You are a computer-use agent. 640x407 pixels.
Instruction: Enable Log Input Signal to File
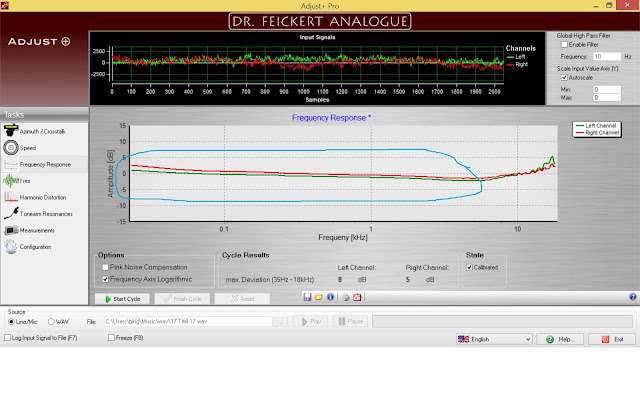click(7, 338)
